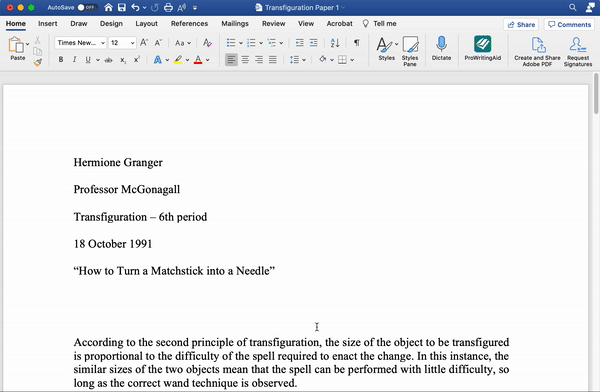Toggle the AutoSave switch
The width and height of the screenshot is (600, 392).
(88, 7)
